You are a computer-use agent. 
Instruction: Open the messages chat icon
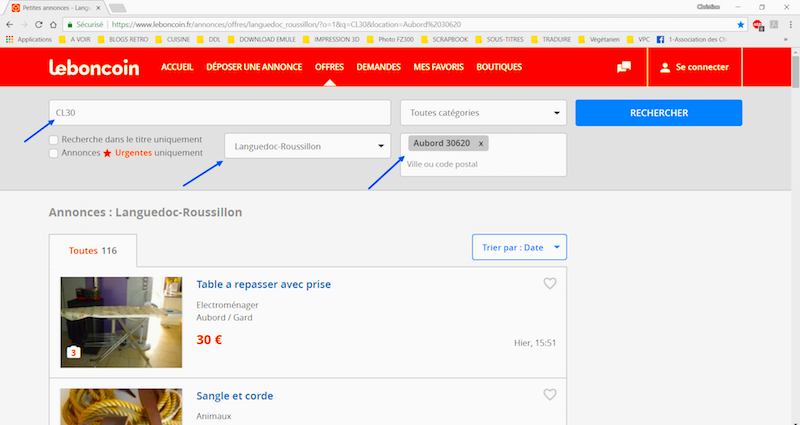(623, 67)
